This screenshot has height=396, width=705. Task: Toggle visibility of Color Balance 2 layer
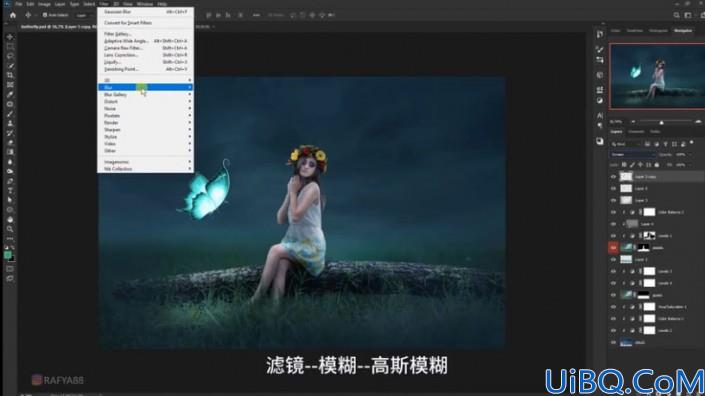(613, 212)
